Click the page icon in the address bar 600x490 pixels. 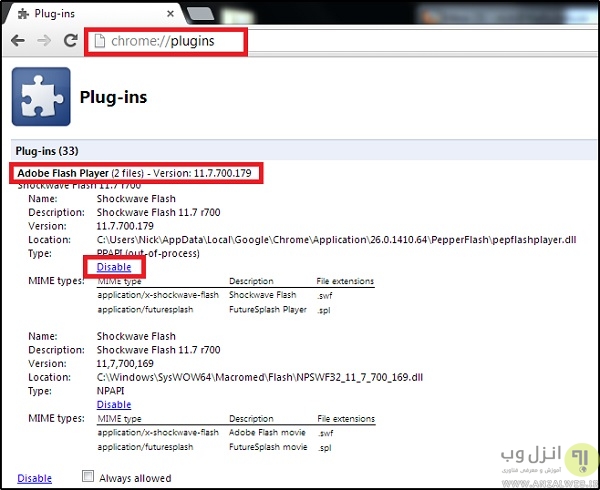point(98,41)
